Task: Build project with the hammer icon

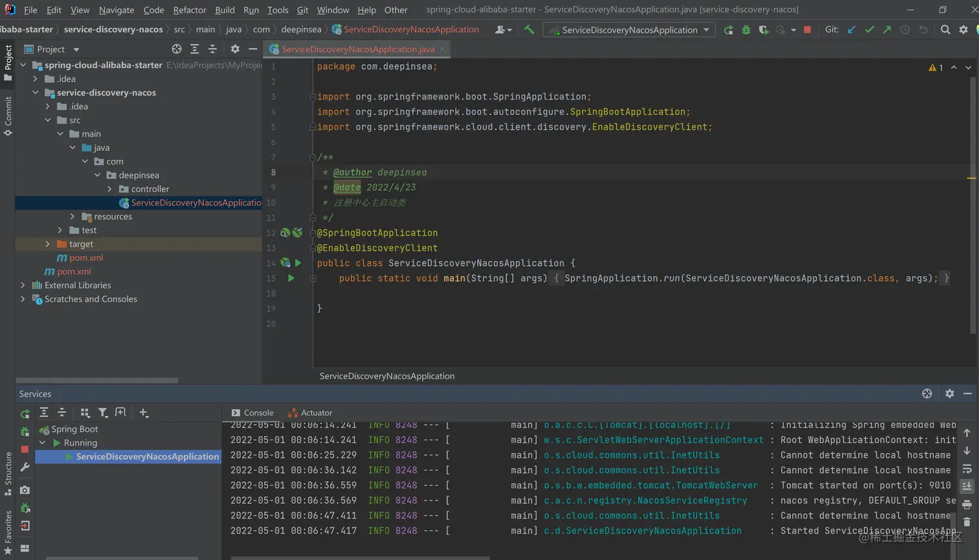Action: [x=529, y=29]
